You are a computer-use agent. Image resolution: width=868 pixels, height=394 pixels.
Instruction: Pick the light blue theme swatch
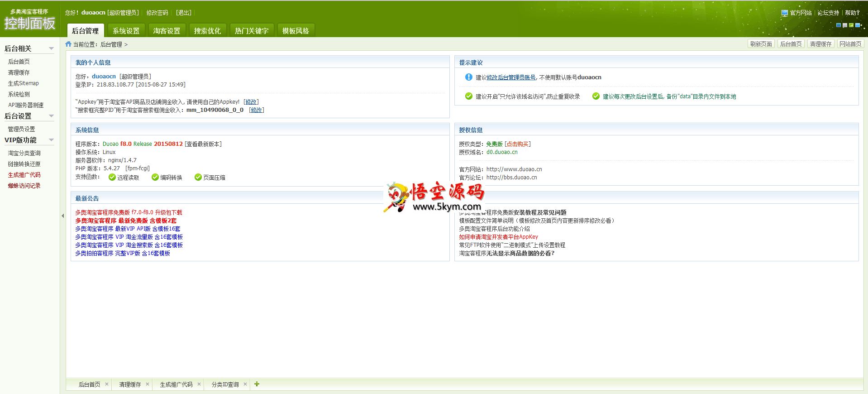(x=858, y=25)
